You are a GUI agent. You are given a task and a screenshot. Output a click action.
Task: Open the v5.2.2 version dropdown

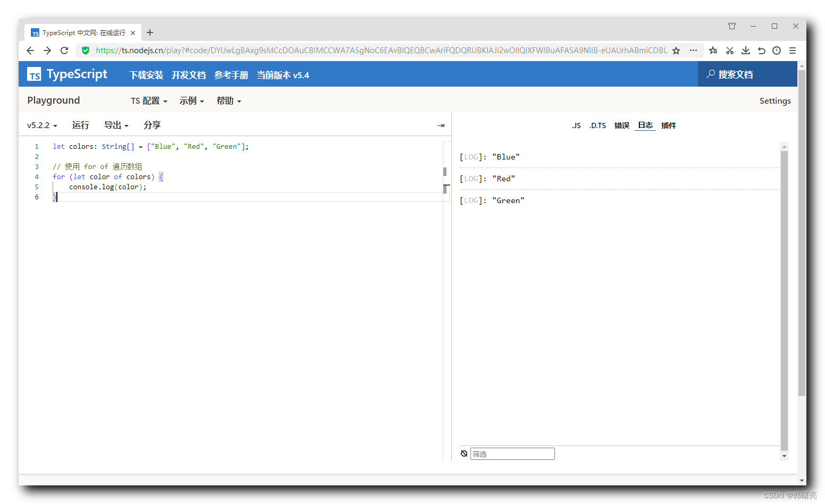pyautogui.click(x=42, y=125)
